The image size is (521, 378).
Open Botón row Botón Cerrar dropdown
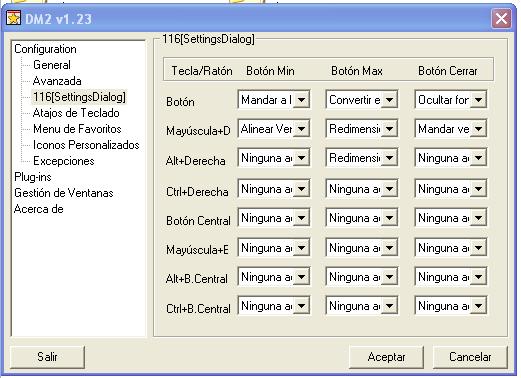click(451, 99)
